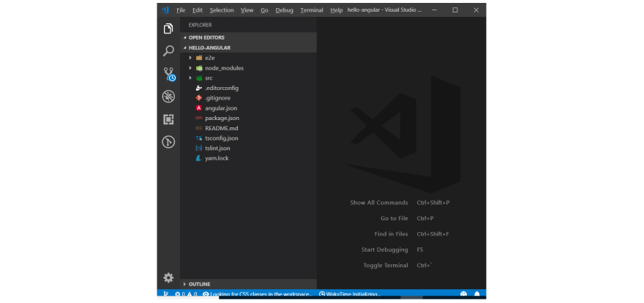Open the Debug menu
The image size is (644, 303).
[x=284, y=10]
